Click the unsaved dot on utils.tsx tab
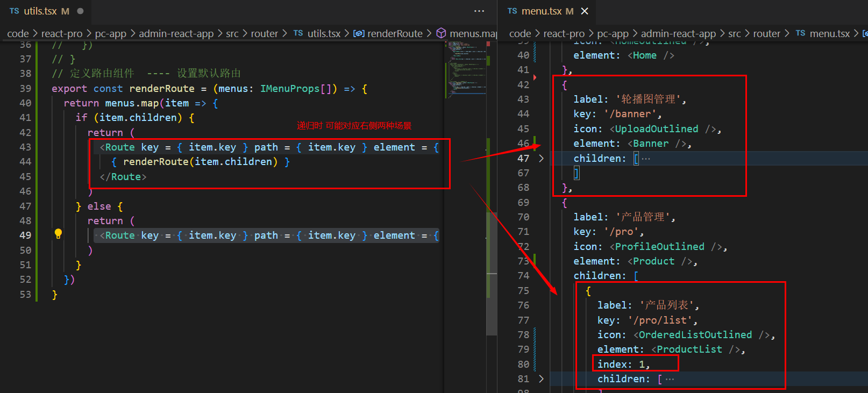Viewport: 868px width, 393px height. [80, 11]
